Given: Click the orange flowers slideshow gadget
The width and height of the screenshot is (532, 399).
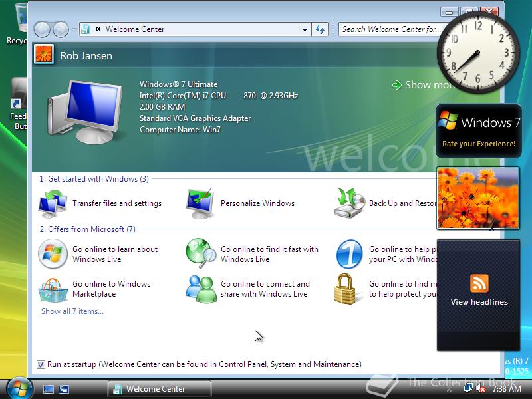Looking at the screenshot, I should tap(478, 198).
